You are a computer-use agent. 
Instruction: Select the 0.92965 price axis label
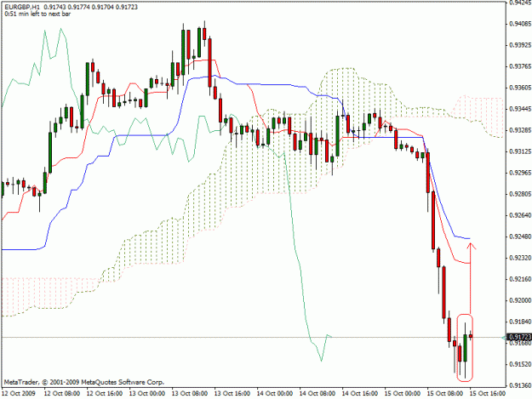[520, 173]
